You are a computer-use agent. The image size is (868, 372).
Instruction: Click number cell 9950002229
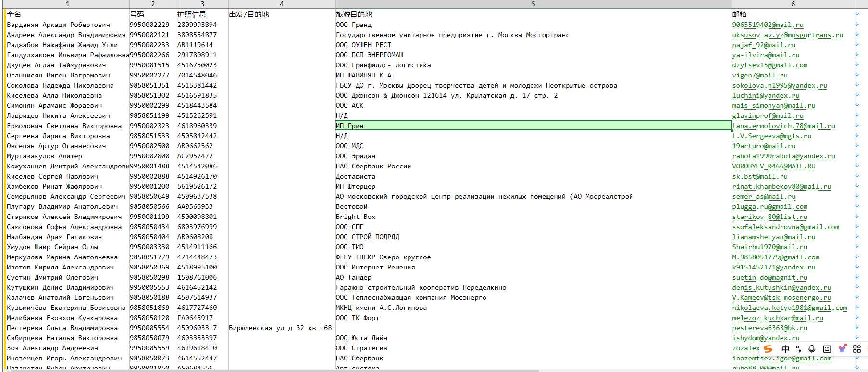[149, 25]
